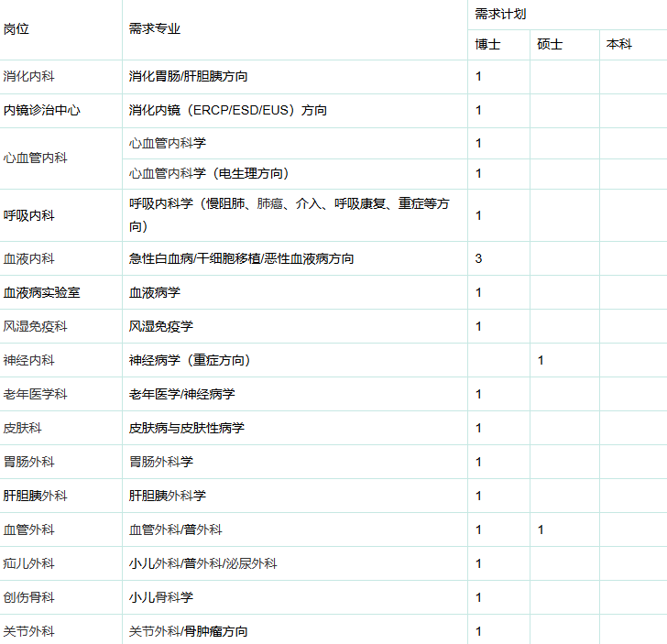Select 心血管内科学（电生理方向） specialty cell
This screenshot has width=667, height=644.
coord(209,174)
